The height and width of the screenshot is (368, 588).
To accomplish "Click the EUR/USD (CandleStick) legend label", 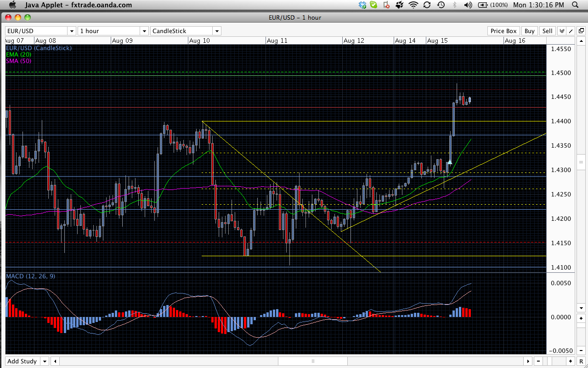I will [39, 48].
